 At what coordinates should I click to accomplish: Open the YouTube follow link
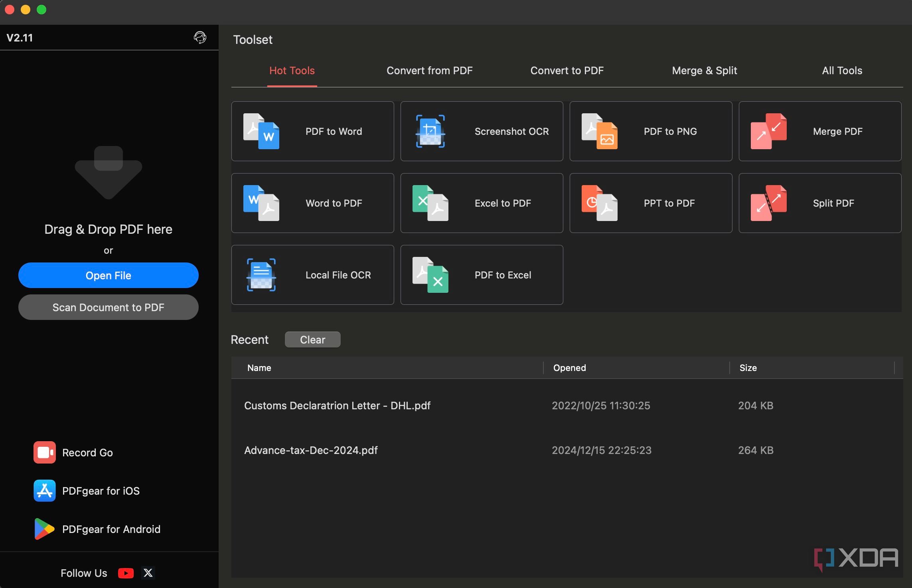(x=126, y=573)
